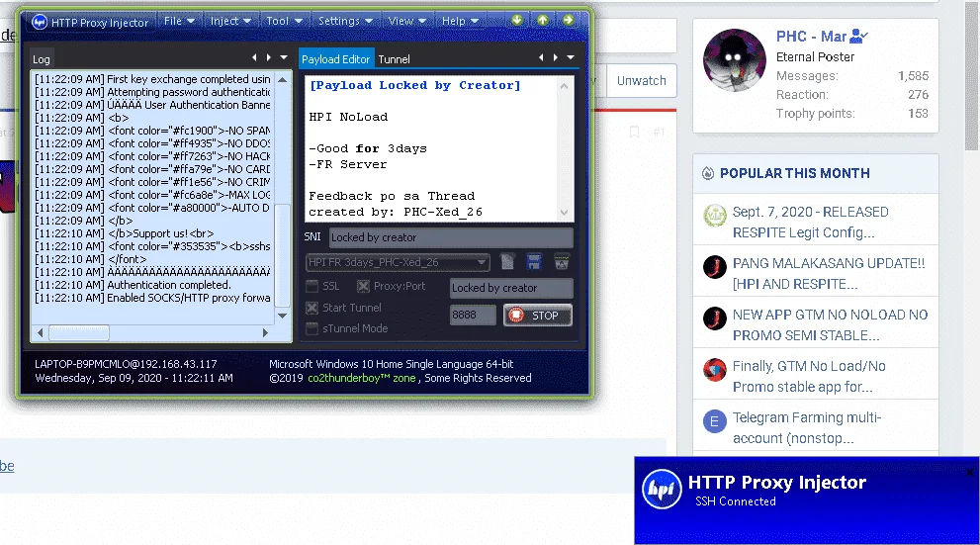Screen dimensions: 980x545
Task: Click the browser page vertical scrollbar
Action: pos(971,75)
